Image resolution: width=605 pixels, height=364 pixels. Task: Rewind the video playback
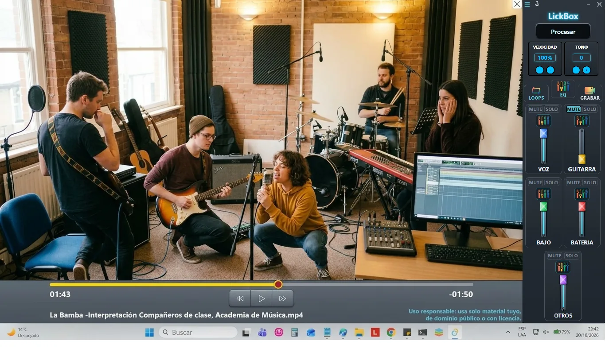240,298
